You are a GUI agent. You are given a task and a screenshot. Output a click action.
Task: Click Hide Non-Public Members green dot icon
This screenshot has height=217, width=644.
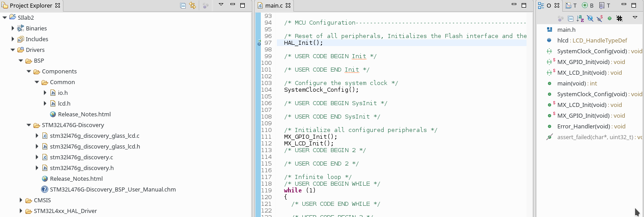tap(610, 18)
